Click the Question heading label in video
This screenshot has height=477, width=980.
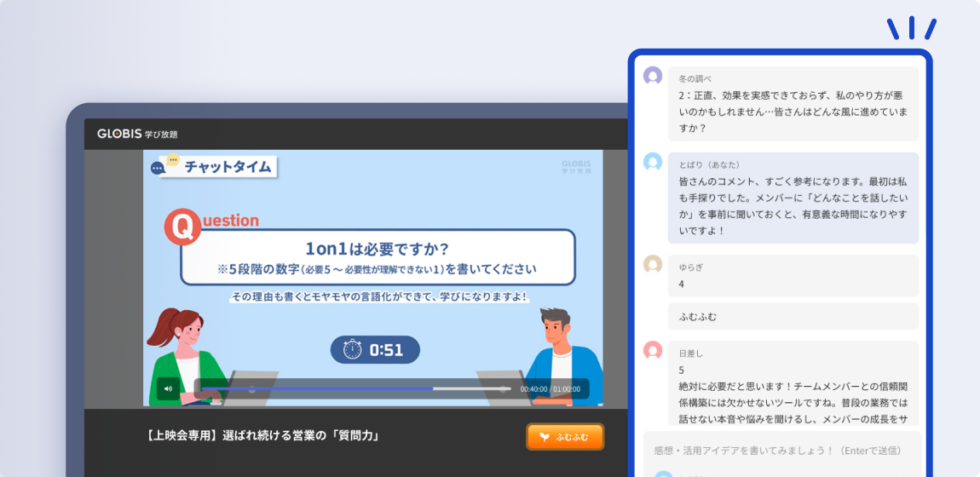pyautogui.click(x=230, y=221)
